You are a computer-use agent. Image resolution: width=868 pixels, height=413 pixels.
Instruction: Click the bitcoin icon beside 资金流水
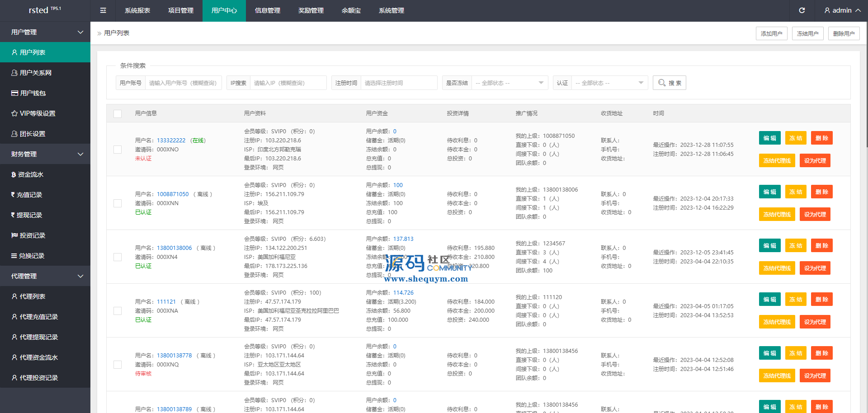pos(14,174)
